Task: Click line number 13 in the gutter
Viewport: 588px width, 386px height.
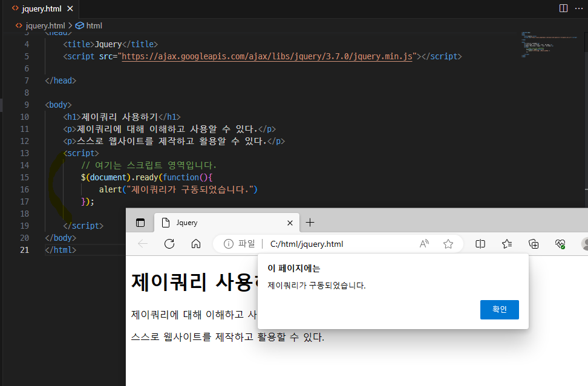Action: point(24,153)
